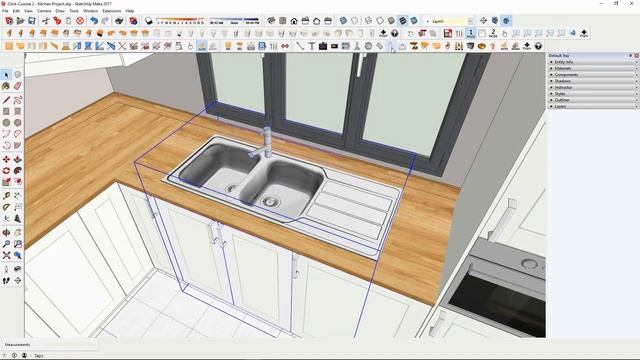The width and height of the screenshot is (640, 360).
Task: Expand the Components panel
Action: (x=593, y=75)
